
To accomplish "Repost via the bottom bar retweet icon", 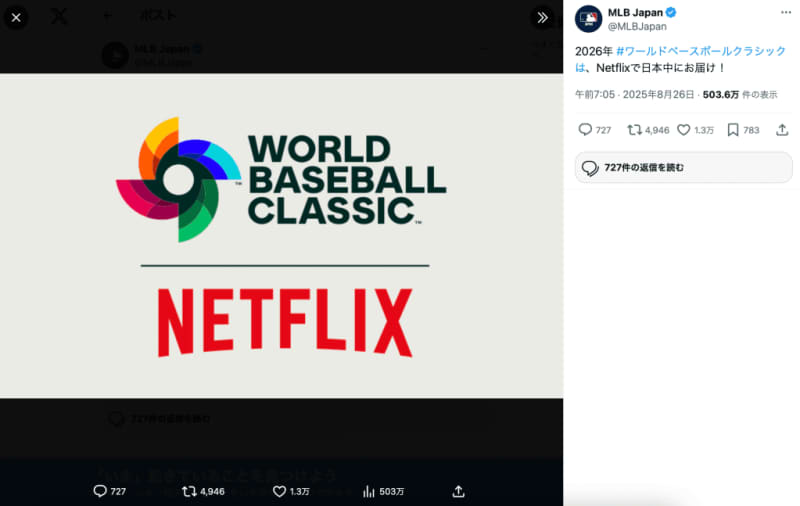I will (189, 491).
